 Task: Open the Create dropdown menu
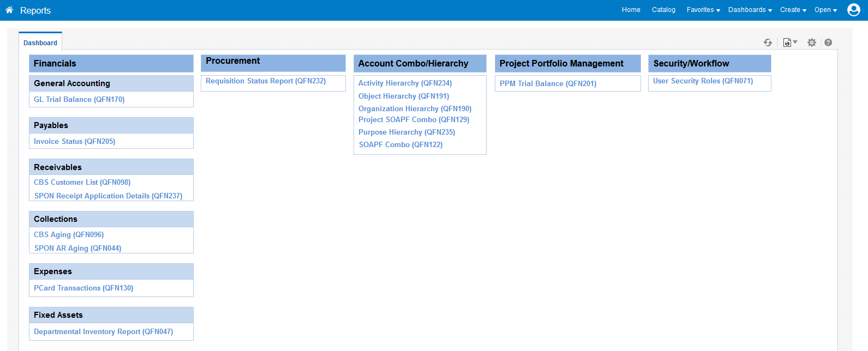coord(793,10)
